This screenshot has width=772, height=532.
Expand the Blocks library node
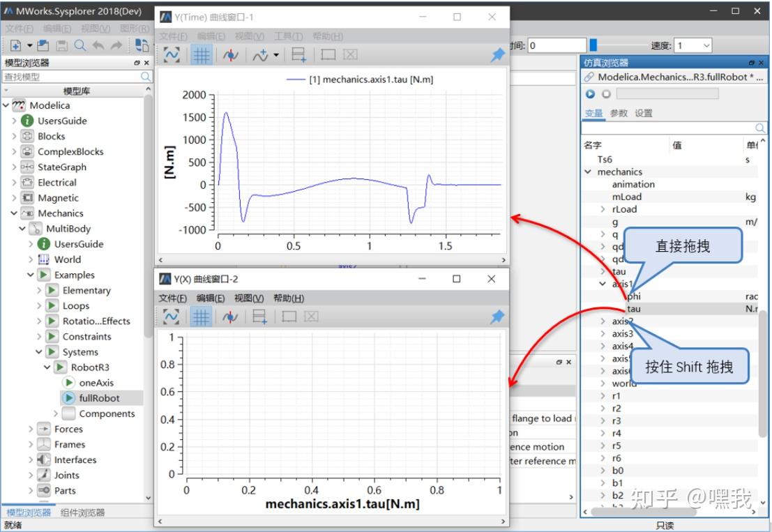click(x=14, y=137)
